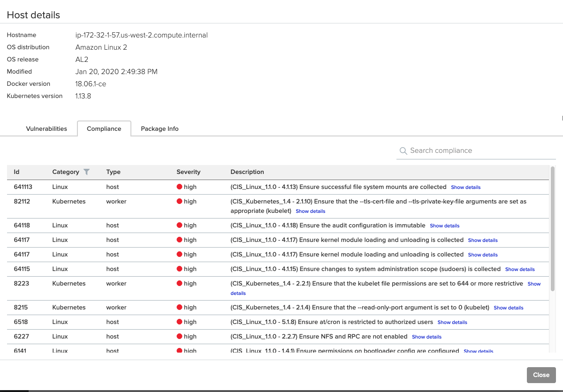Screen dimensions: 563x392
Task: Expand details for sudoers scope check
Action: coord(520,270)
